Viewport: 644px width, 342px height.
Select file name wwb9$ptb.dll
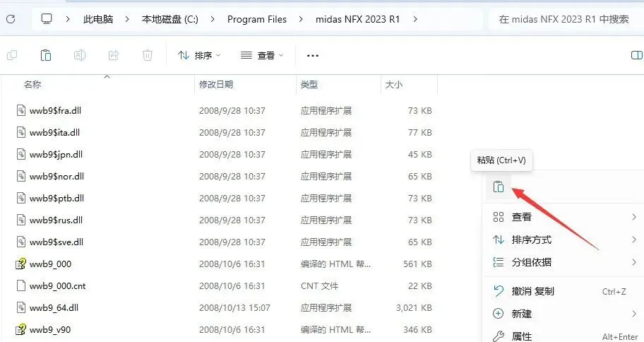56,198
